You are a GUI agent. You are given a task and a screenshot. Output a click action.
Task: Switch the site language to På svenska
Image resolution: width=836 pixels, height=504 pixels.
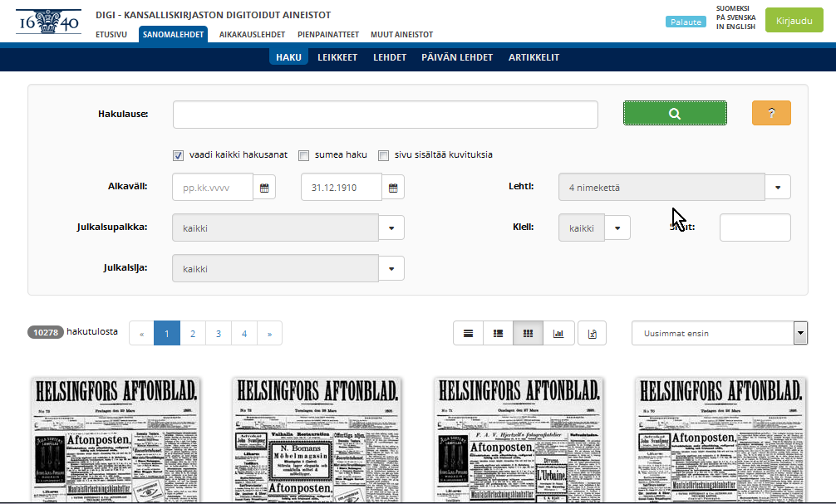[x=735, y=17]
